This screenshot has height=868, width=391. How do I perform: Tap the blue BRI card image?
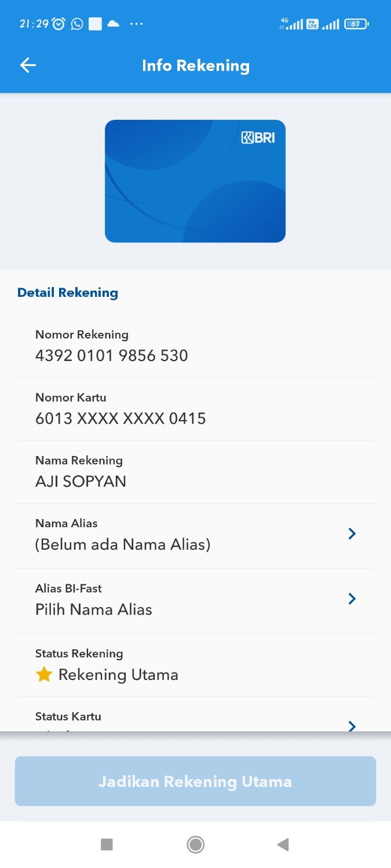pyautogui.click(x=195, y=181)
